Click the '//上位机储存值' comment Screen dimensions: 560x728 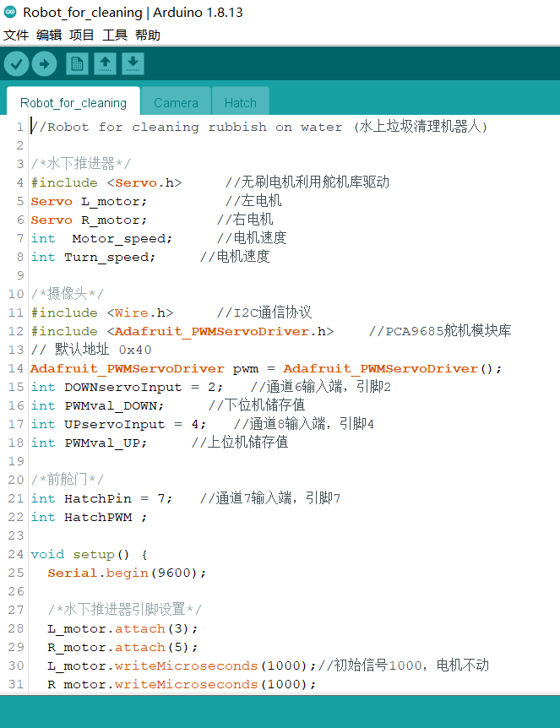click(x=240, y=443)
